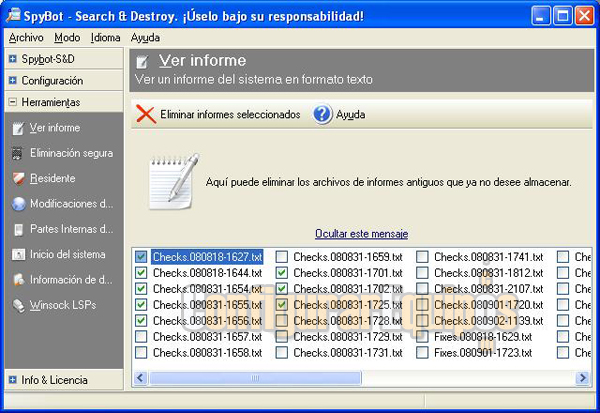600x413 pixels.
Task: Open the Archivo menu
Action: click(x=26, y=38)
